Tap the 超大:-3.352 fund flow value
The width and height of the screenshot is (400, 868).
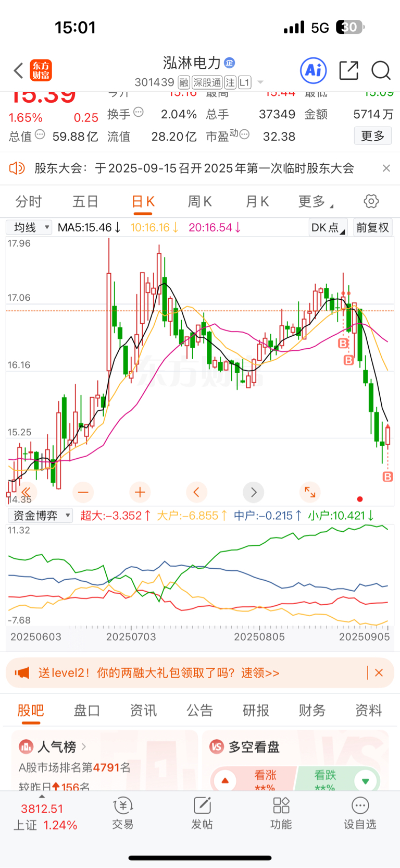coord(116,516)
